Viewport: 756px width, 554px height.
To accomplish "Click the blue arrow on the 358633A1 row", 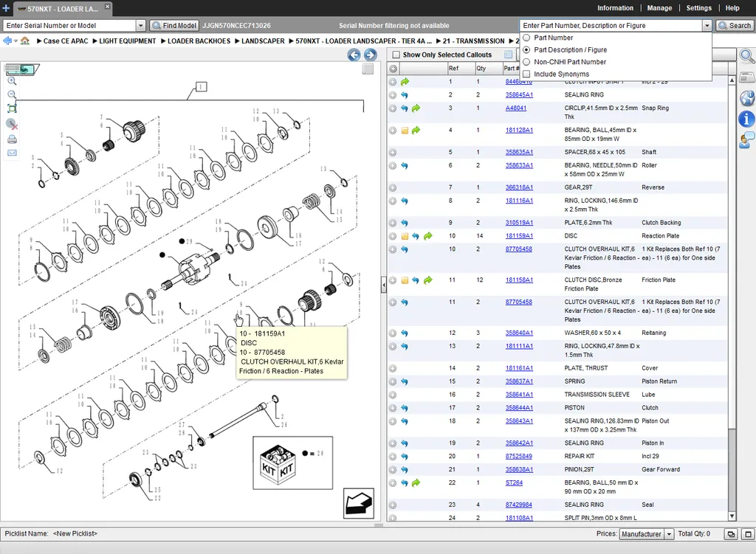I will click(405, 166).
